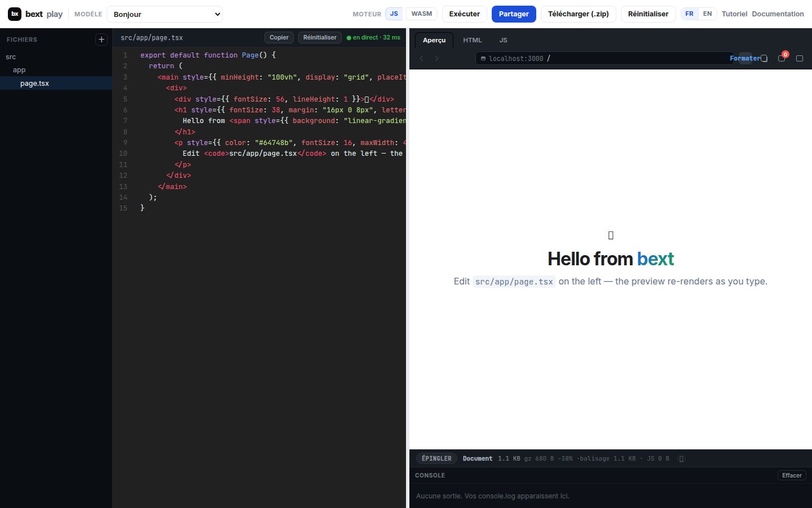
Task: Run the code with Exécuter
Action: click(465, 14)
